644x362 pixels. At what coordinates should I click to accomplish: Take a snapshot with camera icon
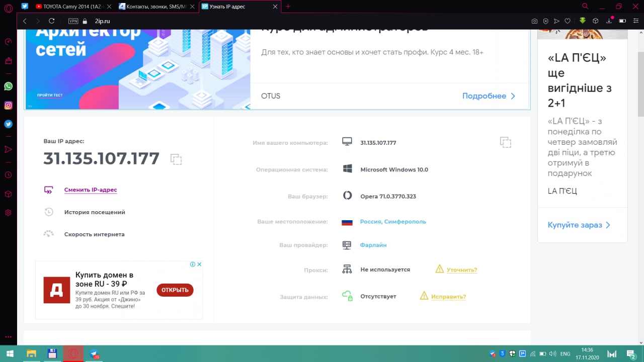pos(535,21)
